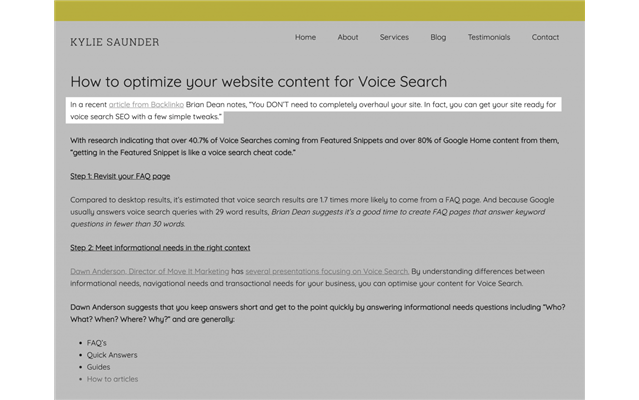Select the "Step 2: Meet informational needs" heading

pos(160,247)
